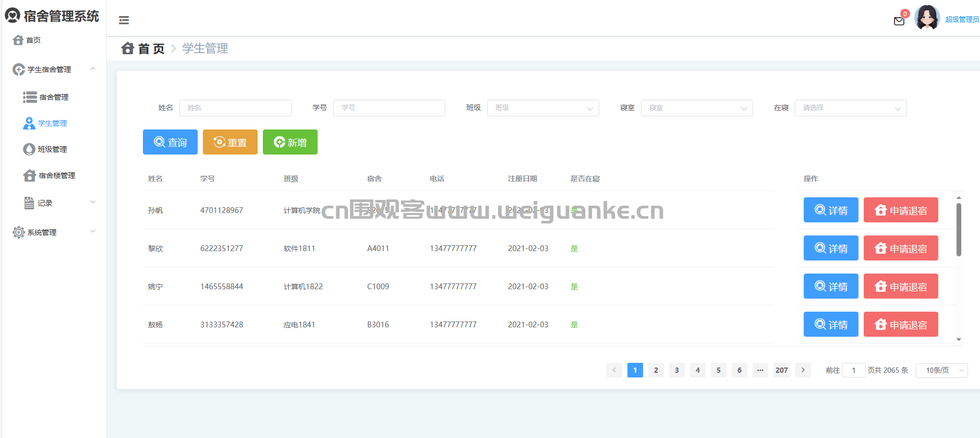This screenshot has height=438, width=980.
Task: View 详情 for student 黎欣
Action: (x=831, y=248)
